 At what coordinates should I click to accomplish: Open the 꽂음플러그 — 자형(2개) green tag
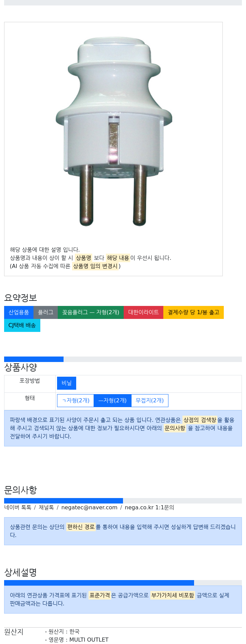tap(91, 312)
